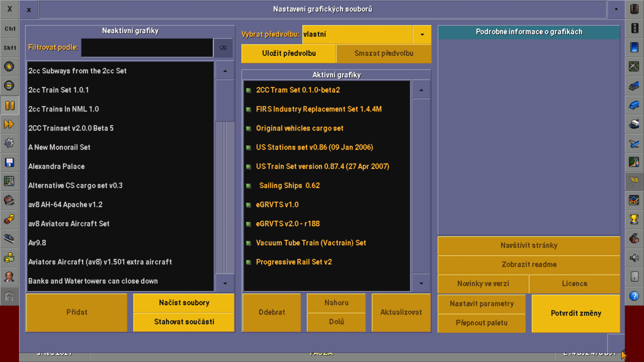Select FIRS Industry Replacement Set entry

pos(319,109)
